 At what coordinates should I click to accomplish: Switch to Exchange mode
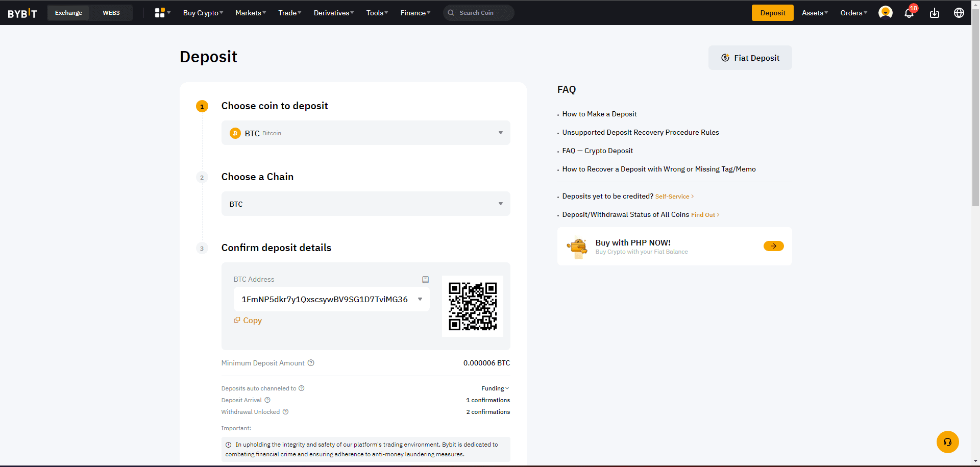(x=68, y=13)
